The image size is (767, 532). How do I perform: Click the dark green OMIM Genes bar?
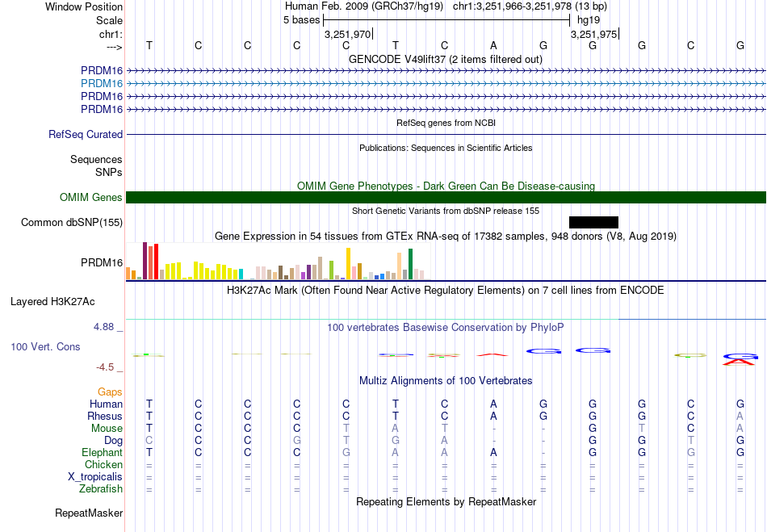[446, 198]
